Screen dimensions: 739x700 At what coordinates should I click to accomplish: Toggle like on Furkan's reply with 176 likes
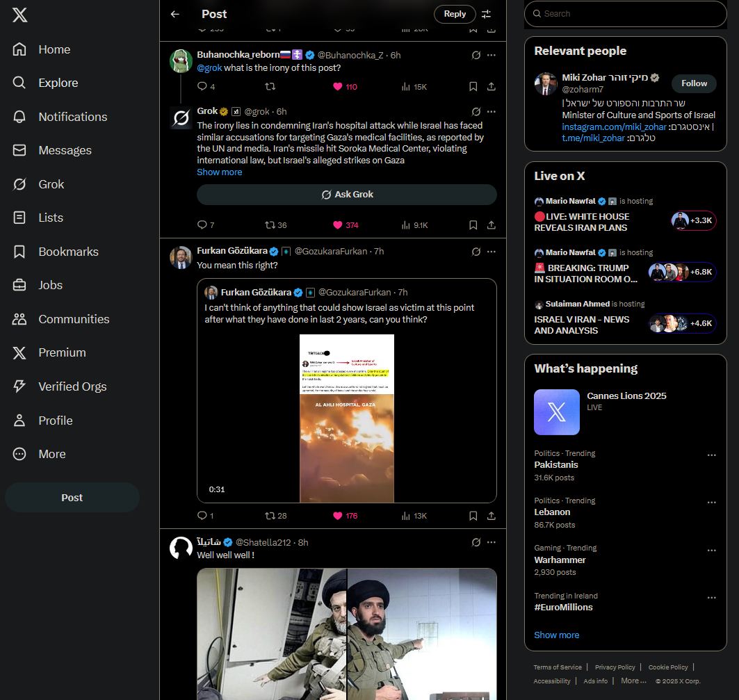(345, 516)
